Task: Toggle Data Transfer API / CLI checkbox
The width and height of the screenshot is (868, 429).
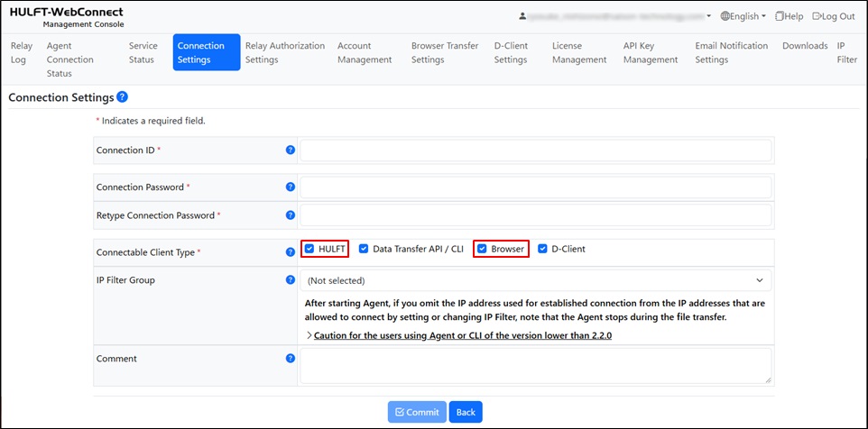Action: point(363,249)
